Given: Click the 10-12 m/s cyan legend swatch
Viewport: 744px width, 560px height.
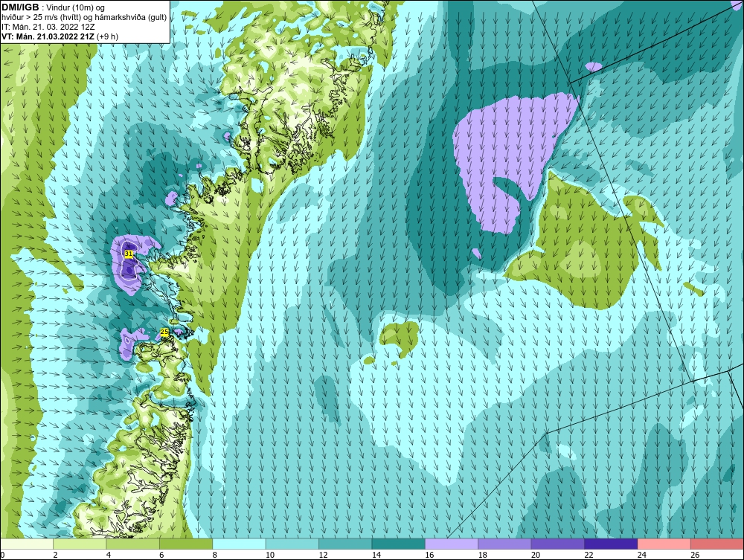Looking at the screenshot, I should tap(292, 544).
